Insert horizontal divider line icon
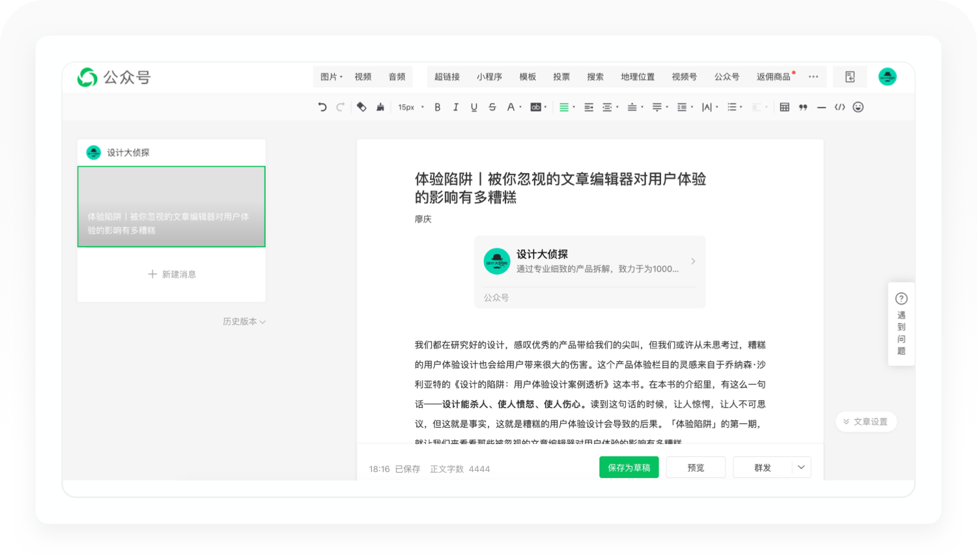 tap(821, 107)
